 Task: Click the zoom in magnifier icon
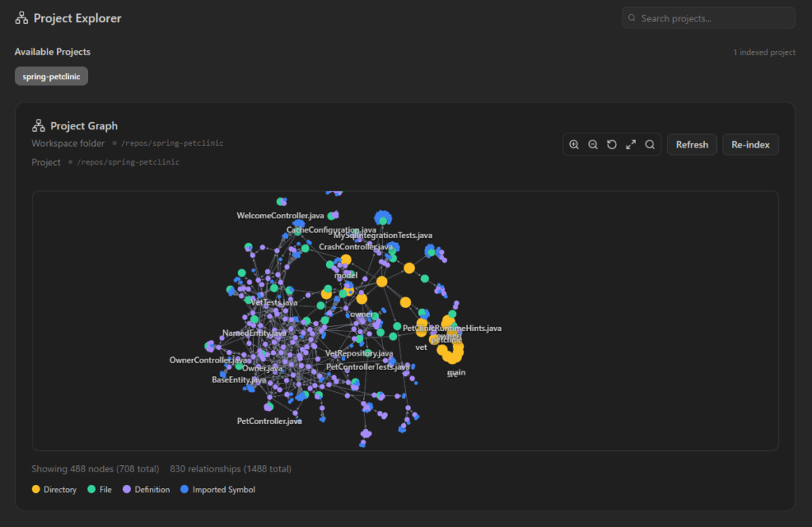click(x=574, y=144)
